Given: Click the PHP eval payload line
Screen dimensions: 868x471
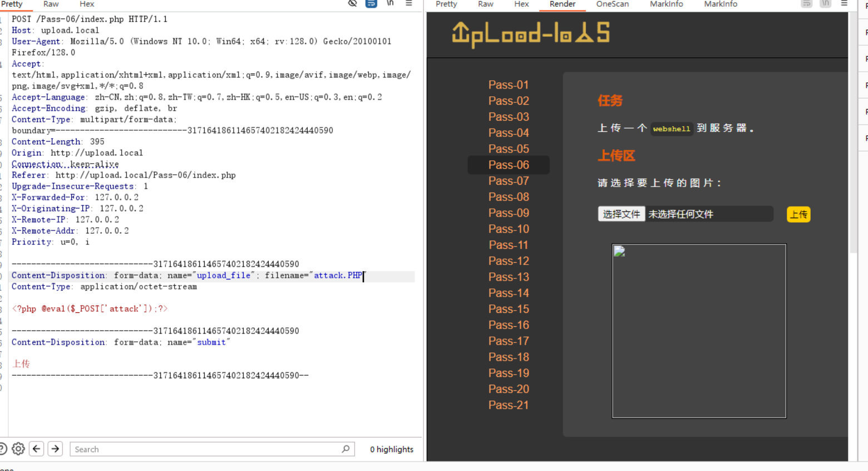Looking at the screenshot, I should pyautogui.click(x=90, y=309).
